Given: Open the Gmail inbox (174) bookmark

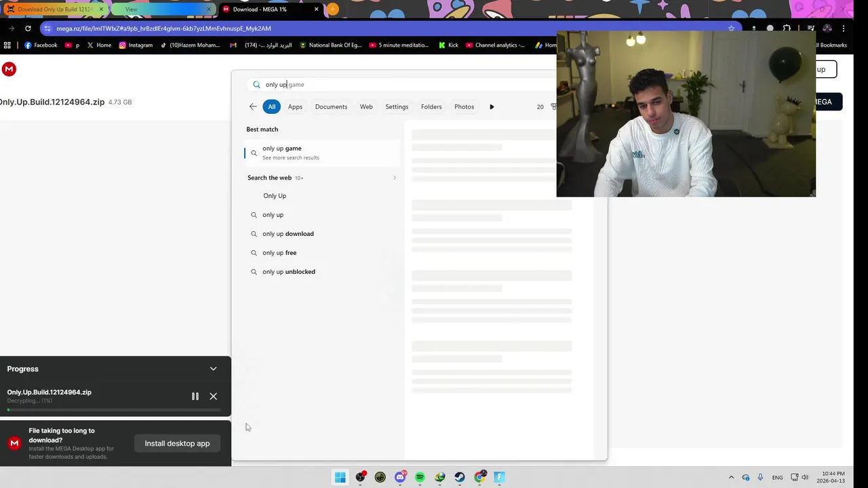Looking at the screenshot, I should pyautogui.click(x=261, y=45).
